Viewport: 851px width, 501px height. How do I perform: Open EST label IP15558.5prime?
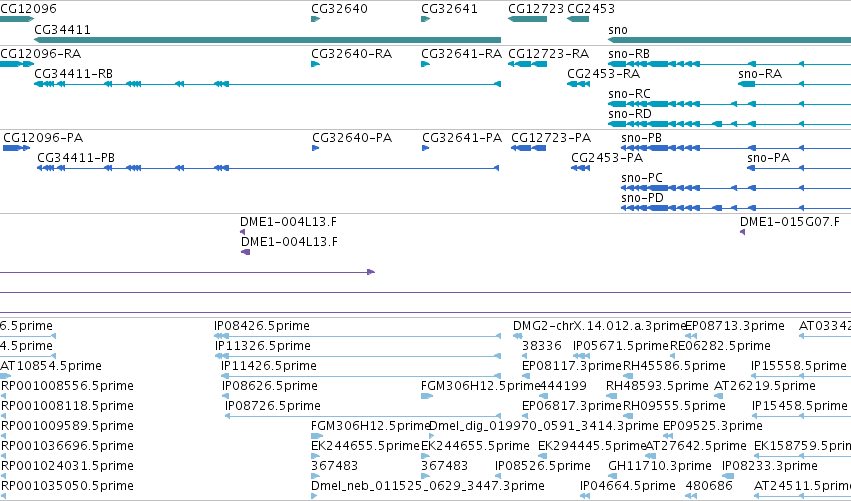coord(799,366)
